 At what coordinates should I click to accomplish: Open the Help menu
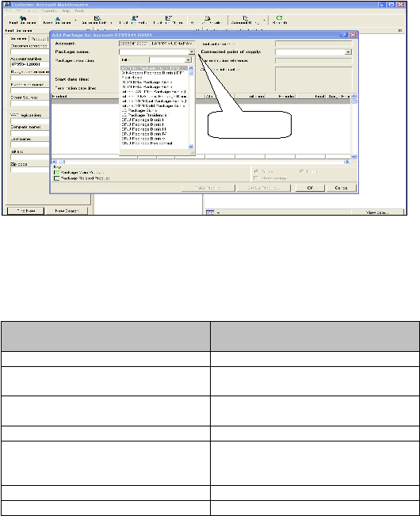pyautogui.click(x=66, y=11)
